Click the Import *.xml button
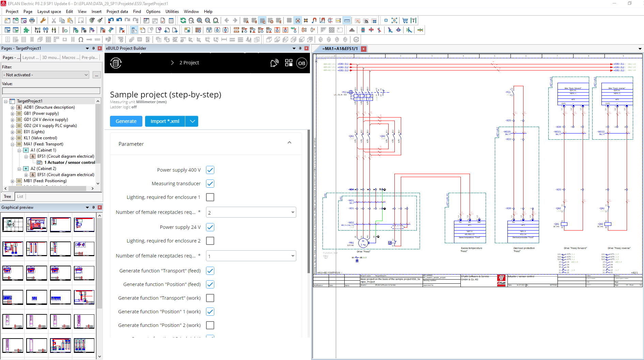This screenshot has width=644, height=360. 165,121
